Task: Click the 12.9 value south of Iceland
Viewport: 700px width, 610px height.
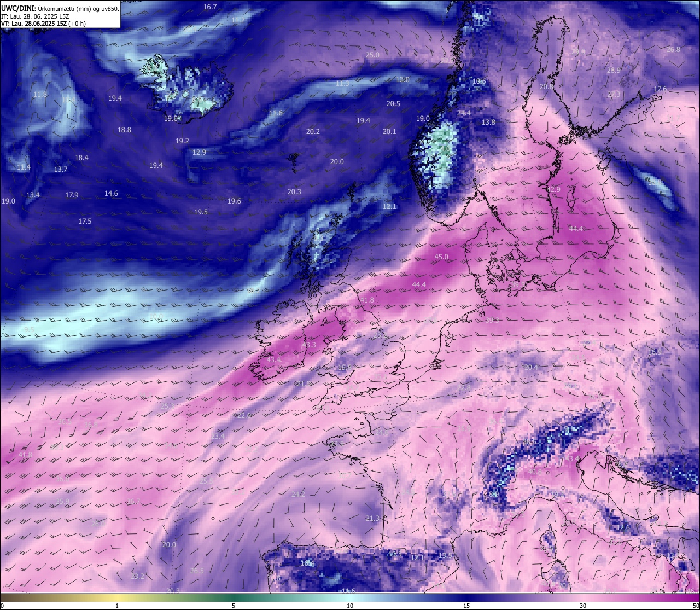Action: pyautogui.click(x=199, y=152)
